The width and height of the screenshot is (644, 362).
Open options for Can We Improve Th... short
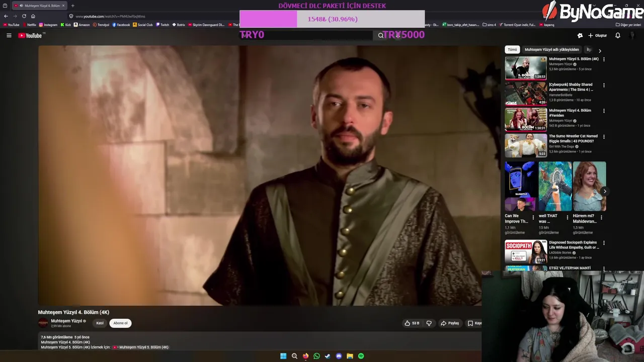click(x=533, y=218)
